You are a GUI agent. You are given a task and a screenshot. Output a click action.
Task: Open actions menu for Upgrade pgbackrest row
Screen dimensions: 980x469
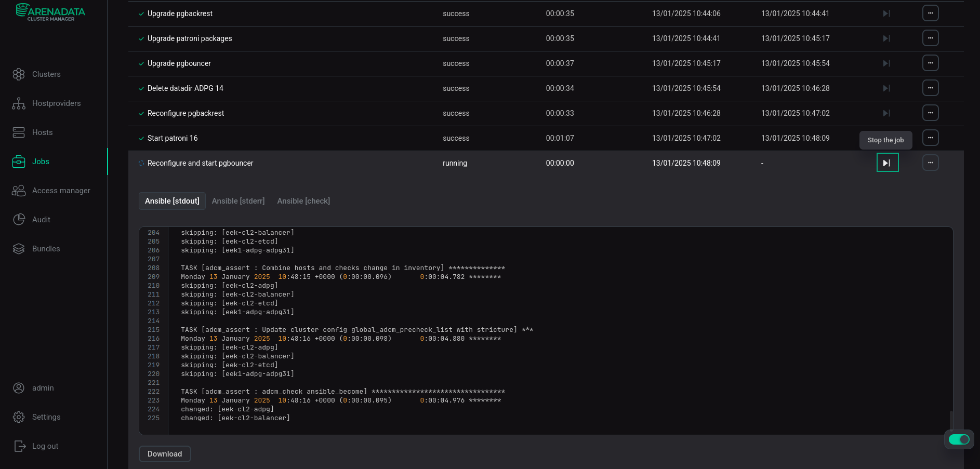pos(930,13)
